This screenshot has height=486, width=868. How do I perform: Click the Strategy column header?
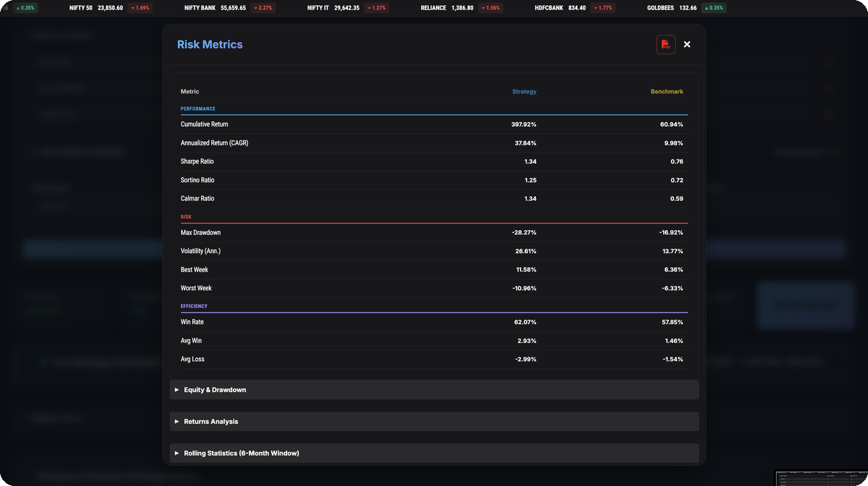pyautogui.click(x=524, y=92)
